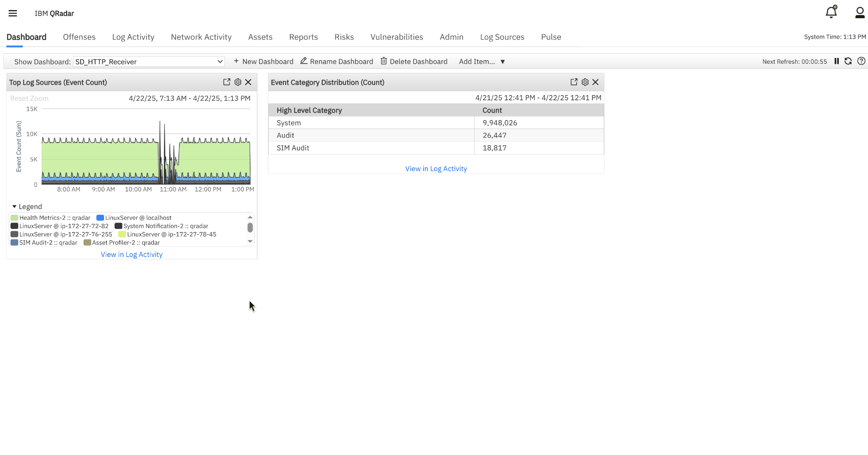This screenshot has width=868, height=455.
Task: Select the System category row
Action: 436,123
